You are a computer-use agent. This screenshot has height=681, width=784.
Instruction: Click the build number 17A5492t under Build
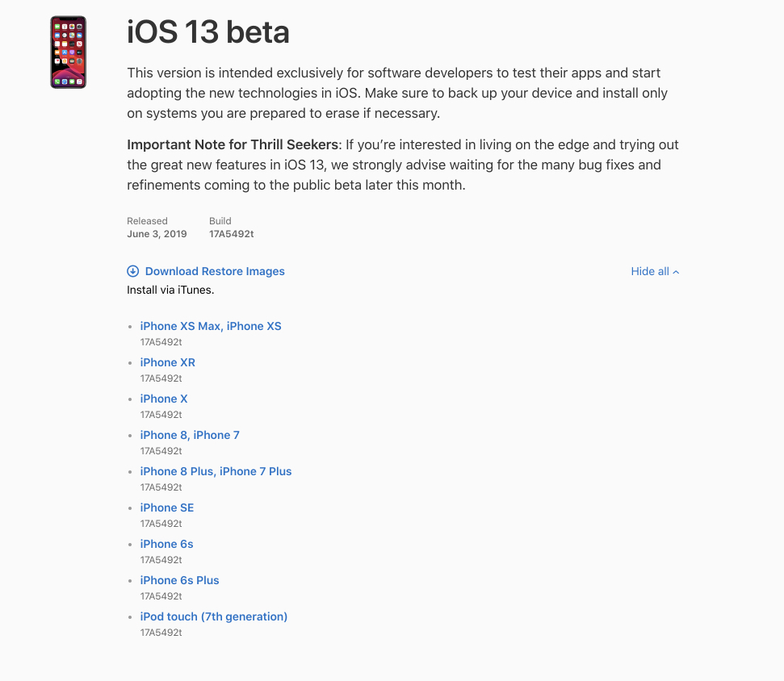coord(232,234)
